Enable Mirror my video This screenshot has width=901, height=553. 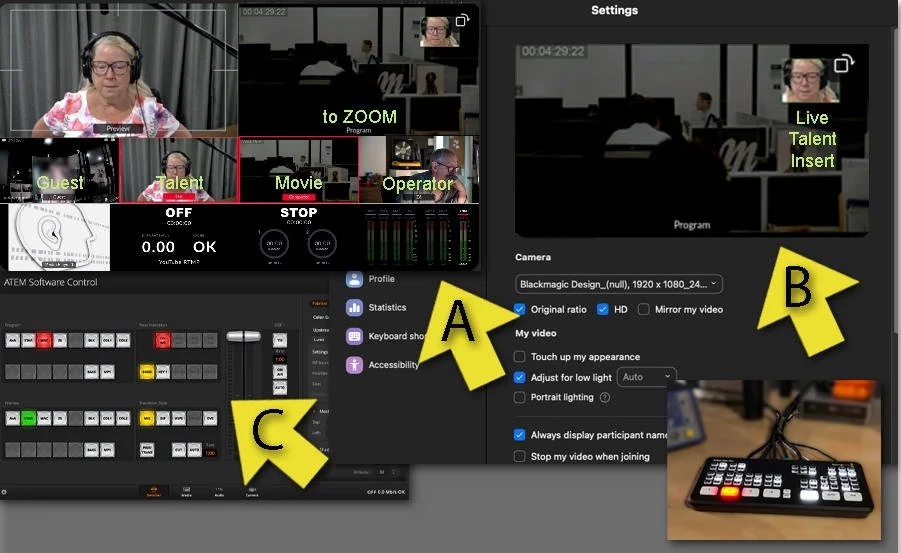(644, 309)
